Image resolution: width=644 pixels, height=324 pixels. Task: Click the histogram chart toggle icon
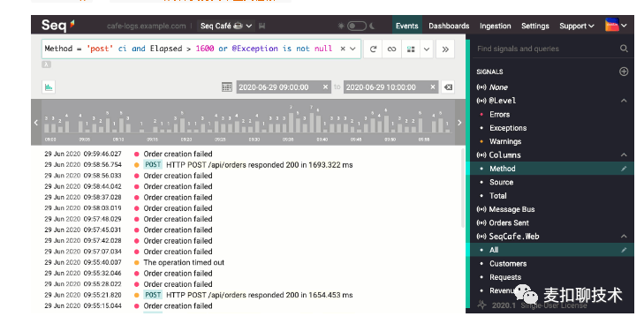click(49, 87)
